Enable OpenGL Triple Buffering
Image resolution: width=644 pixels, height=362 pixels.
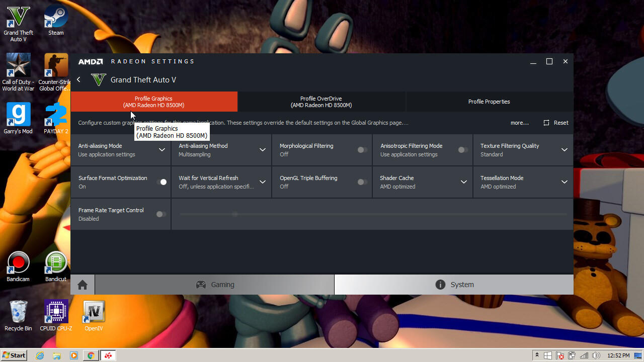pyautogui.click(x=362, y=182)
